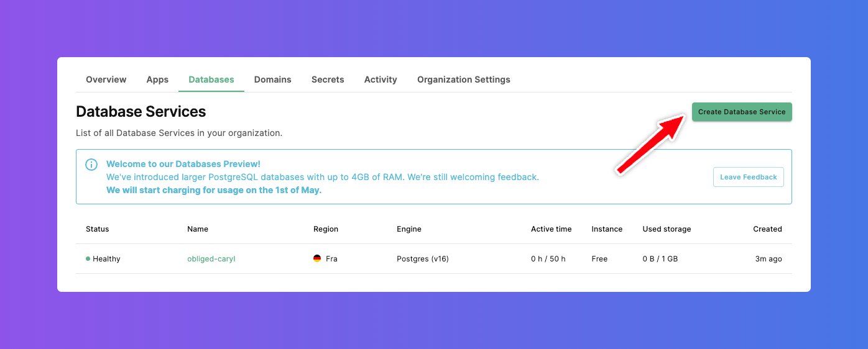The height and width of the screenshot is (349, 868).
Task: Click the Name column header
Action: click(x=198, y=229)
